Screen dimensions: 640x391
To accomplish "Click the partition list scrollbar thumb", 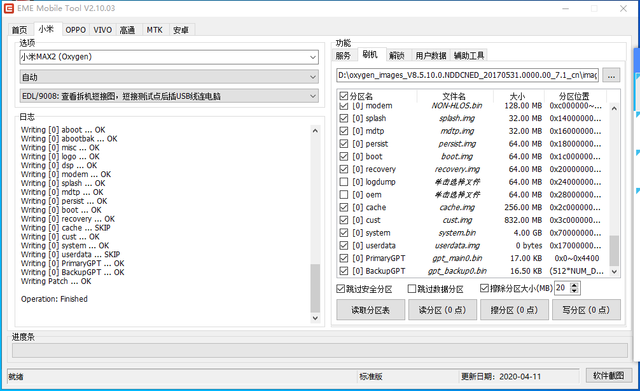I will (614, 251).
